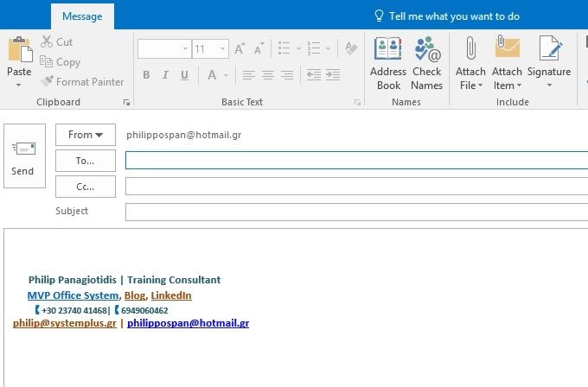Open the MVP Office System link

point(73,295)
